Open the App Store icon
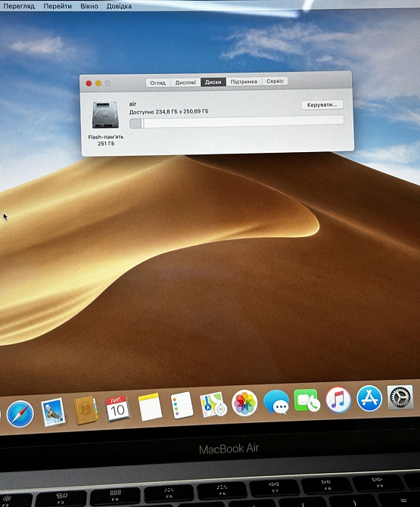Image resolution: width=420 pixels, height=507 pixels. point(369,398)
